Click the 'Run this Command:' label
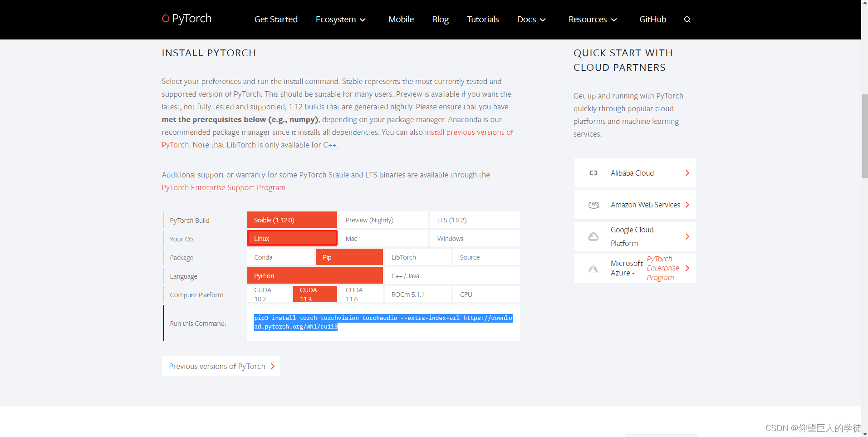The height and width of the screenshot is (437, 868). (x=198, y=324)
